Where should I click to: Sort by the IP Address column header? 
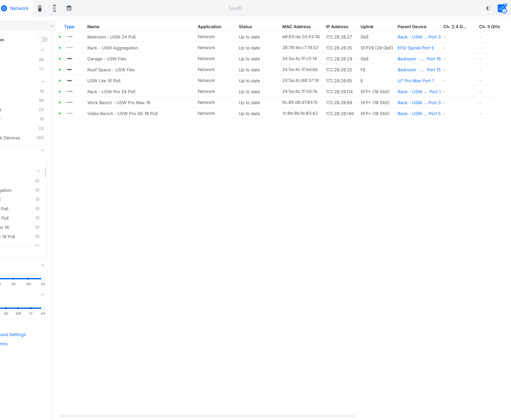[337, 27]
